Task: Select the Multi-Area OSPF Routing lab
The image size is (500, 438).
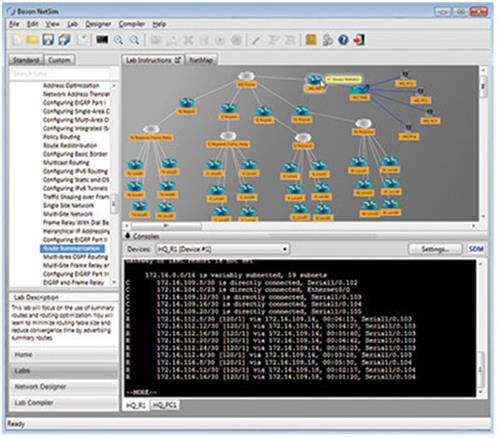Action: (75, 257)
